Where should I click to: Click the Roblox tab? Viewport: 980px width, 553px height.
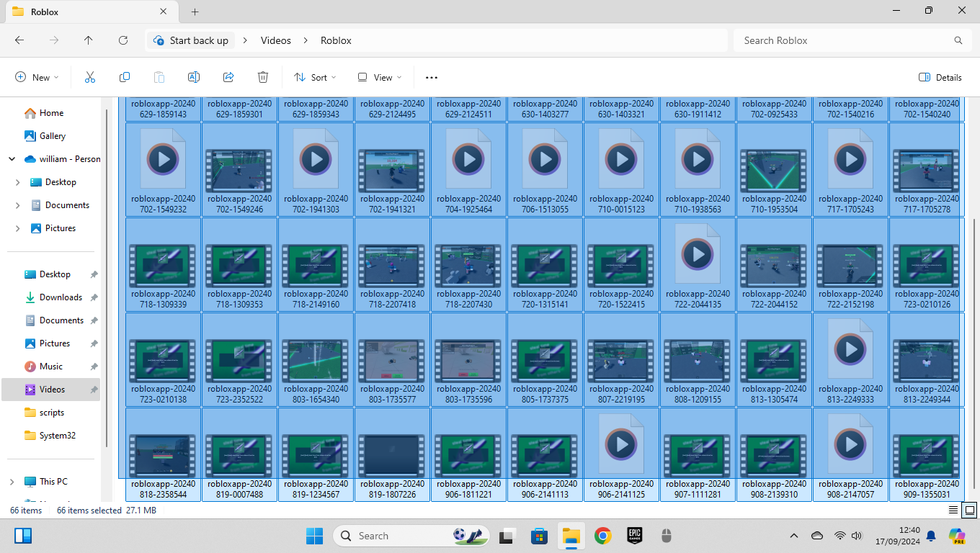(90, 12)
